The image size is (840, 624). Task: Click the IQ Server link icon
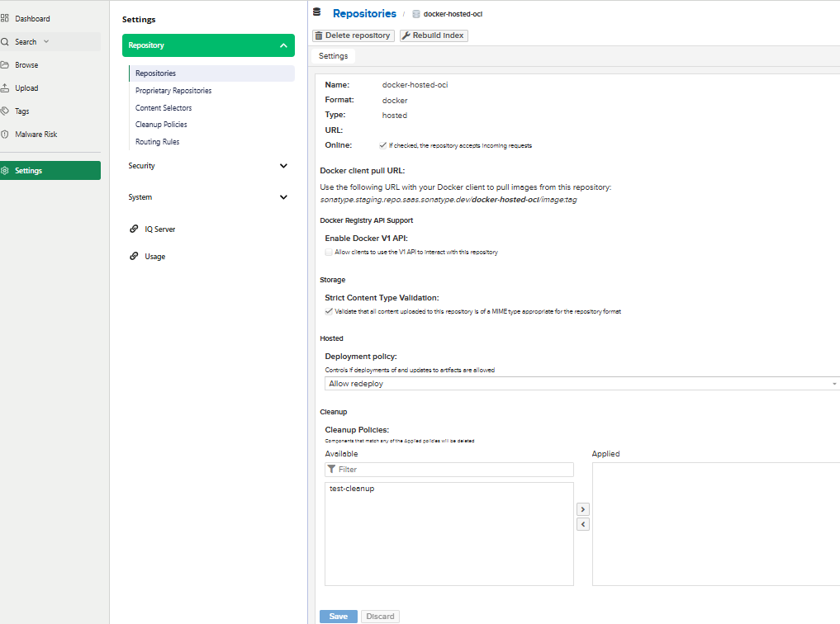coord(134,229)
